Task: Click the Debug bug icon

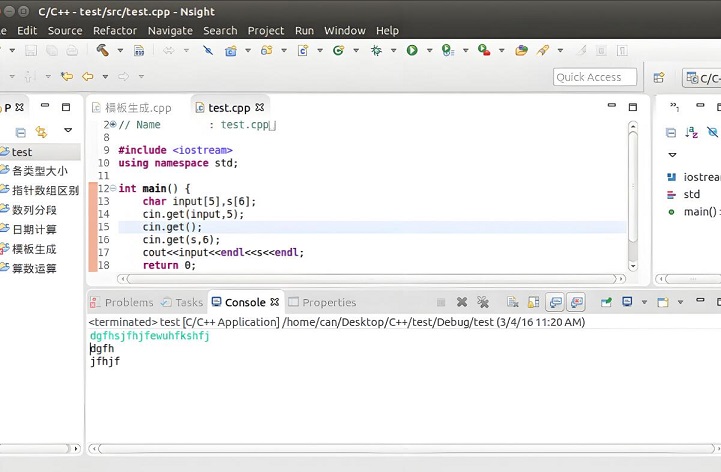Action: pos(377,50)
